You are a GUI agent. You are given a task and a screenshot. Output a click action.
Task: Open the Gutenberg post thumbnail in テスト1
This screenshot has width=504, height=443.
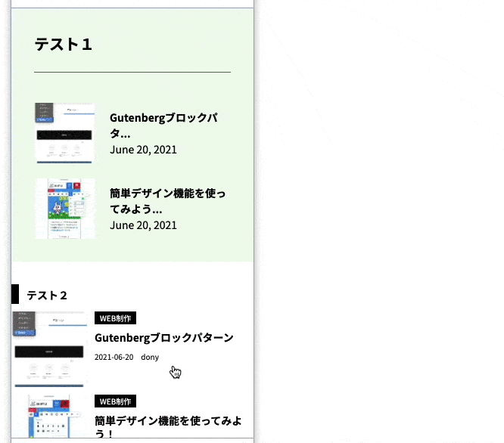(x=65, y=134)
